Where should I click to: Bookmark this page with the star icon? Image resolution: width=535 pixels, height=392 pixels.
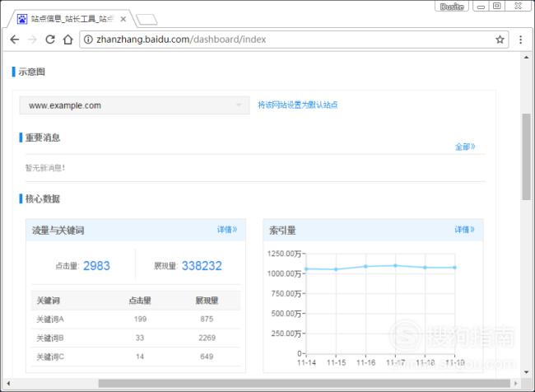(500, 40)
